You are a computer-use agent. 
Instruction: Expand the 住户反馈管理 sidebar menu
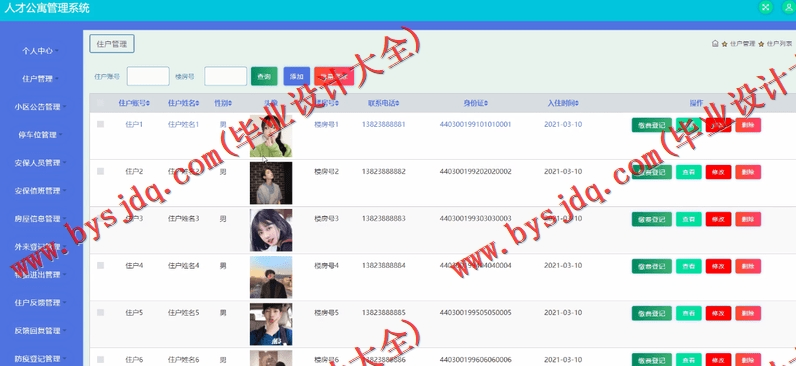[40, 303]
